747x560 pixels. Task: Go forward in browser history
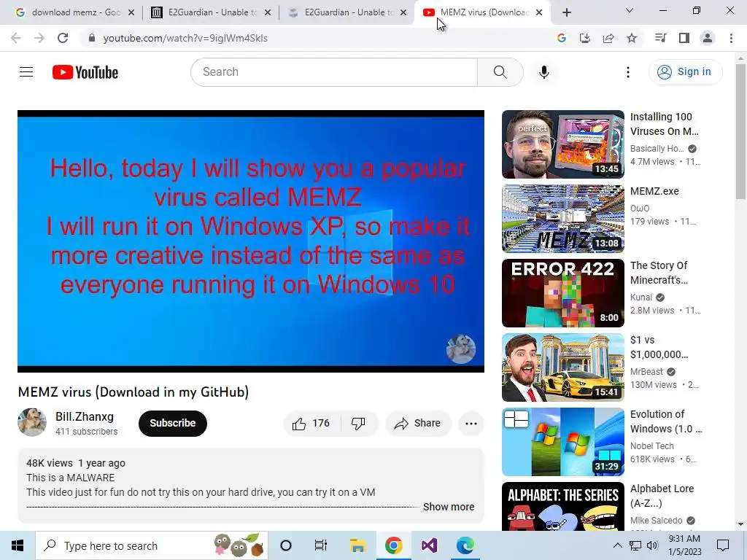click(x=39, y=38)
